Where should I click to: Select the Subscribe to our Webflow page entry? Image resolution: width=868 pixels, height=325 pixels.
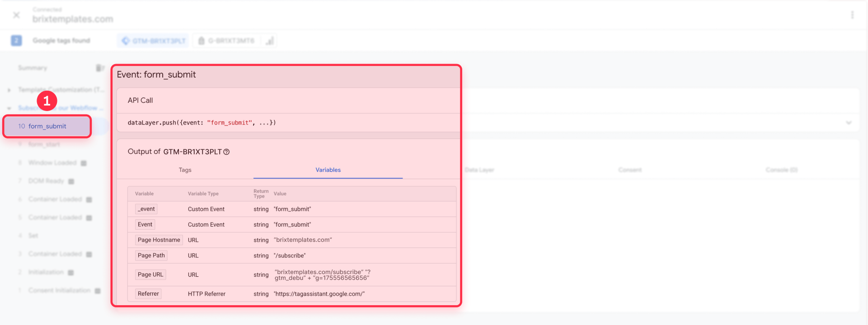pos(61,108)
